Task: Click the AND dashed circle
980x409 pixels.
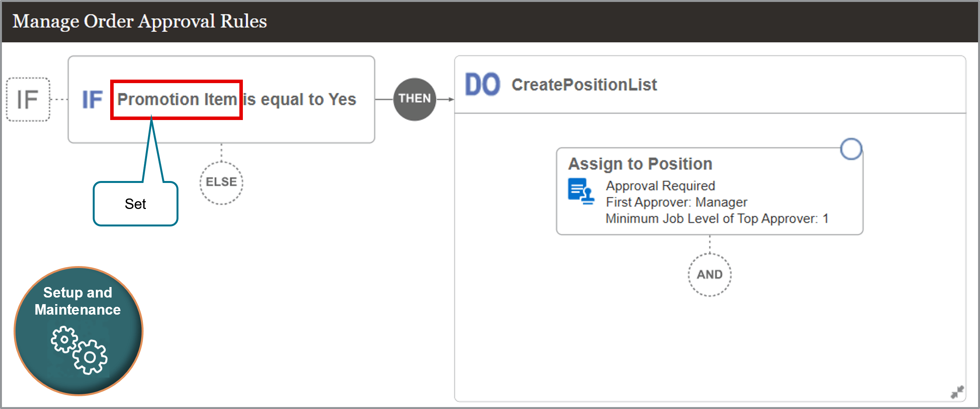Action: pyautogui.click(x=709, y=275)
